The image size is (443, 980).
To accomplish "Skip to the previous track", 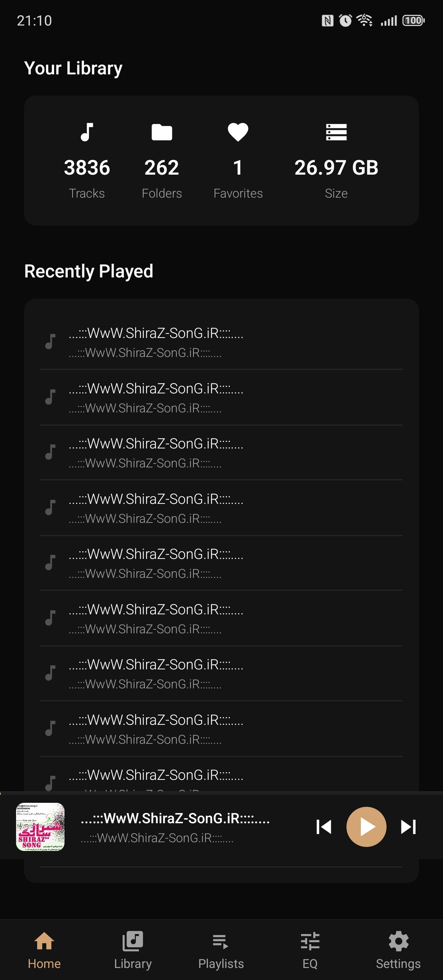I will coord(324,827).
